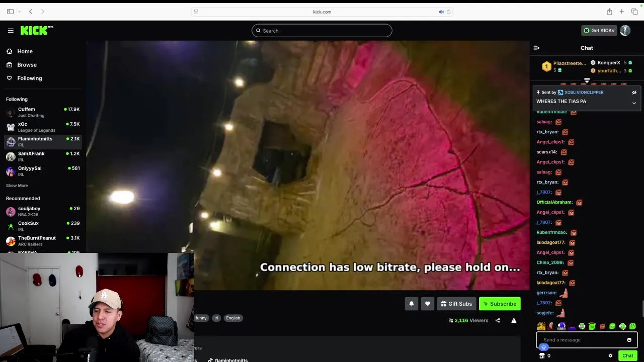The width and height of the screenshot is (644, 362).
Task: Click soyjefe's username in chat
Action: [x=545, y=313]
